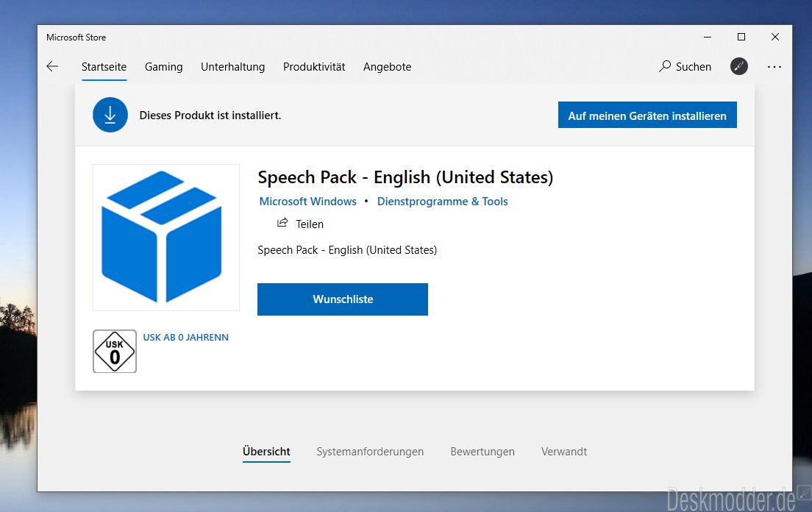Screen dimensions: 812x512
Task: Go back with the arrow icon
Action: coord(52,66)
